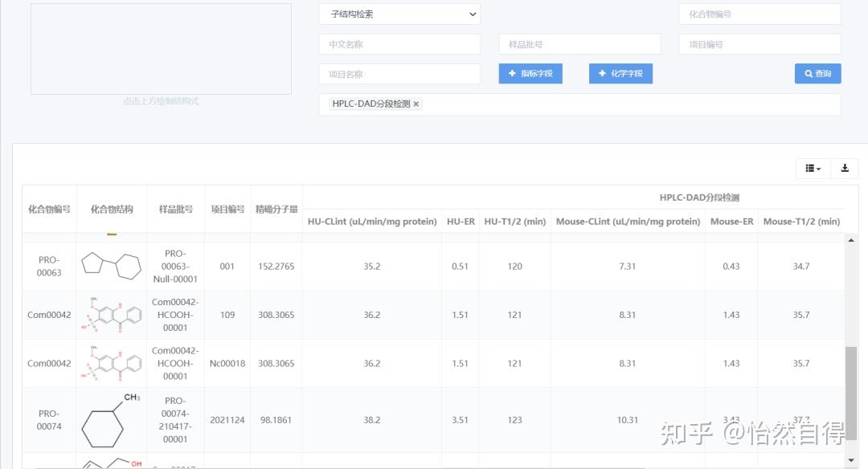
Task: Click HU-T1/2 value 120
Action: [515, 266]
